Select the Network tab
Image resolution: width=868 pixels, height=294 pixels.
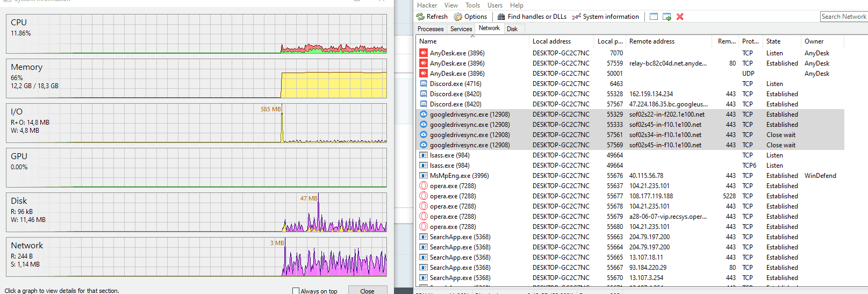point(489,28)
